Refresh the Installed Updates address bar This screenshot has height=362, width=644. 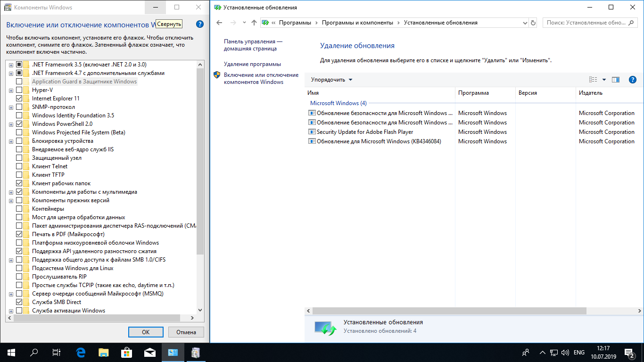(x=533, y=23)
